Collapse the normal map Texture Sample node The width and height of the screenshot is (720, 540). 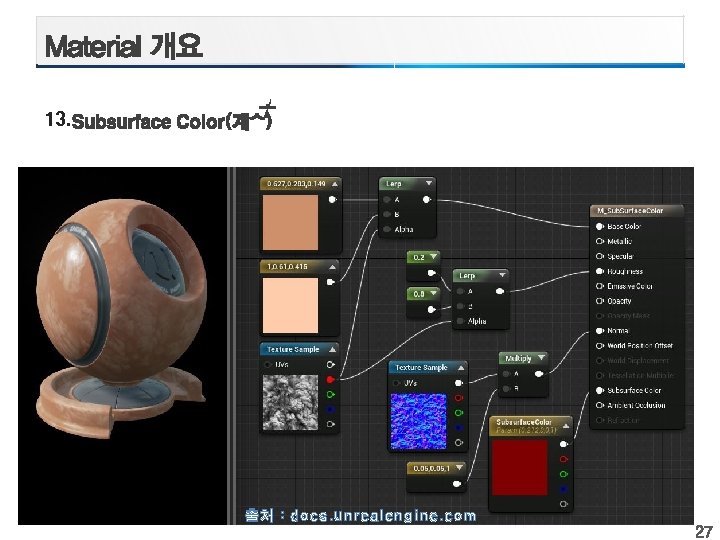click(461, 368)
